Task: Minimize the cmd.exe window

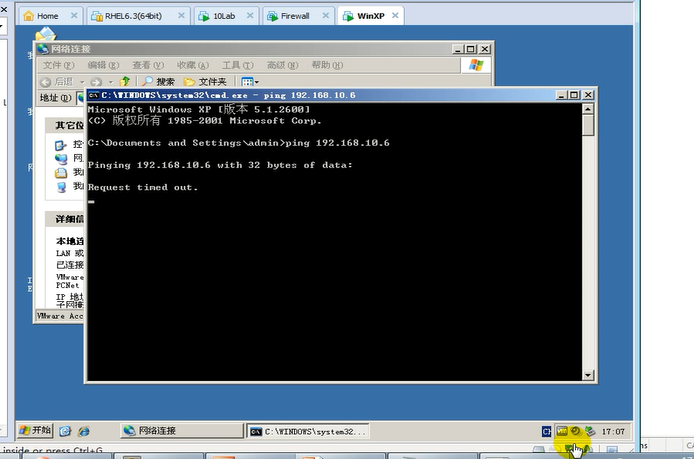Action: 561,95
